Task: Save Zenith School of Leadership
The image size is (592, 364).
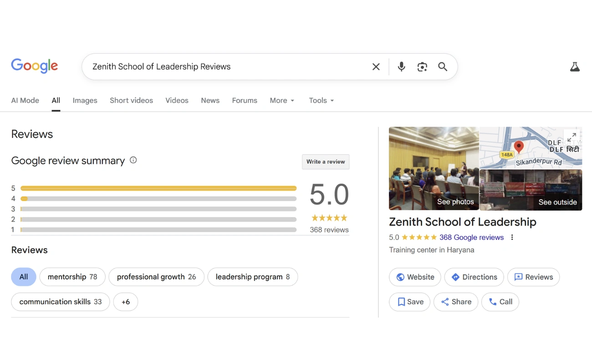Action: tap(409, 302)
